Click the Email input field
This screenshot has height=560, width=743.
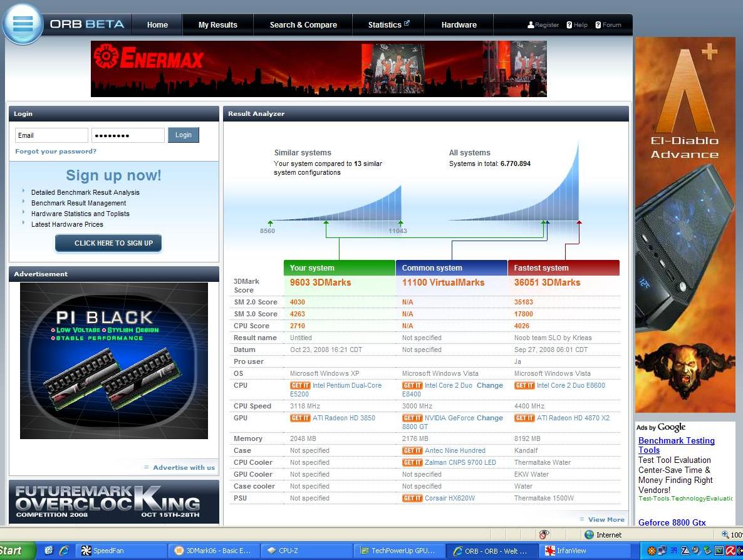click(51, 135)
